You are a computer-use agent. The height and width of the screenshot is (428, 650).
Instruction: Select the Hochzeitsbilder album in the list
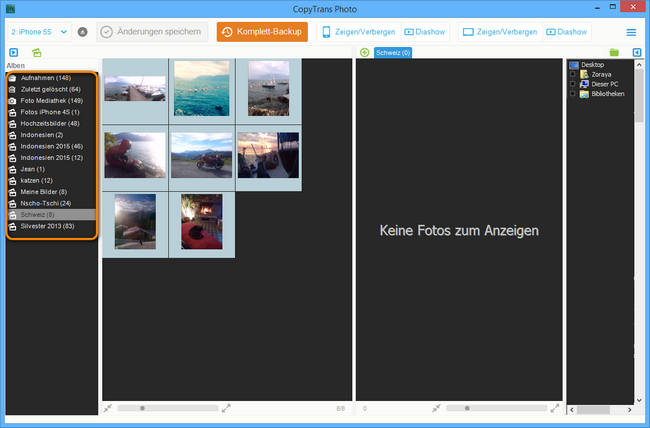coord(50,123)
